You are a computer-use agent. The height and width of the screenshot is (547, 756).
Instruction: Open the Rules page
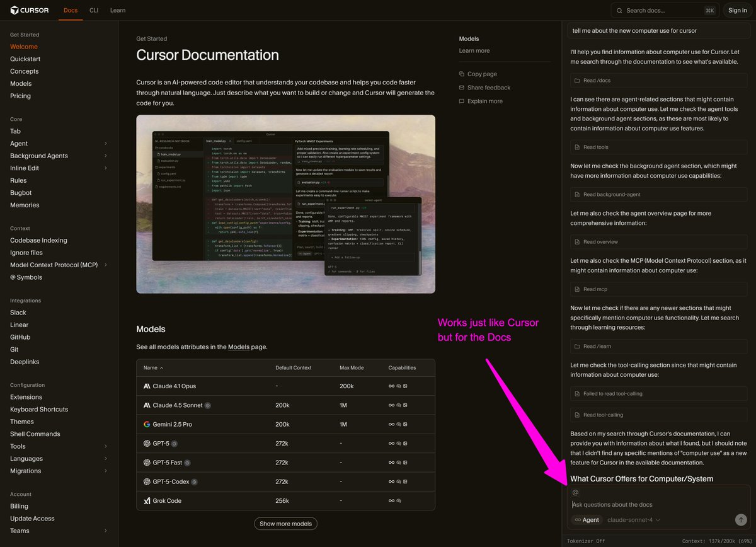18,180
